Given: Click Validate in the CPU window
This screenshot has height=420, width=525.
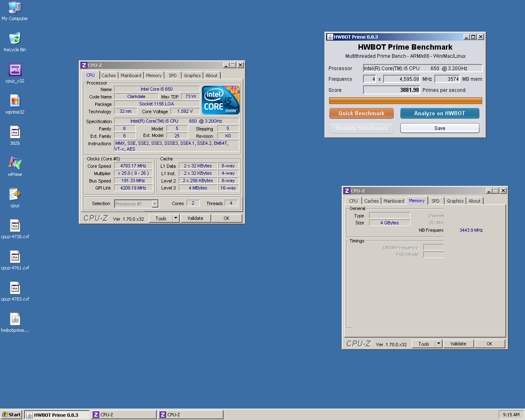Looking at the screenshot, I should pos(195,218).
